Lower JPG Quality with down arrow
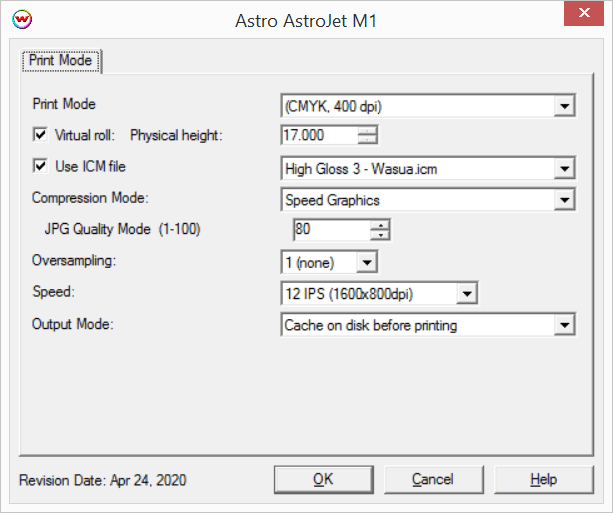This screenshot has width=613, height=513. [x=380, y=234]
